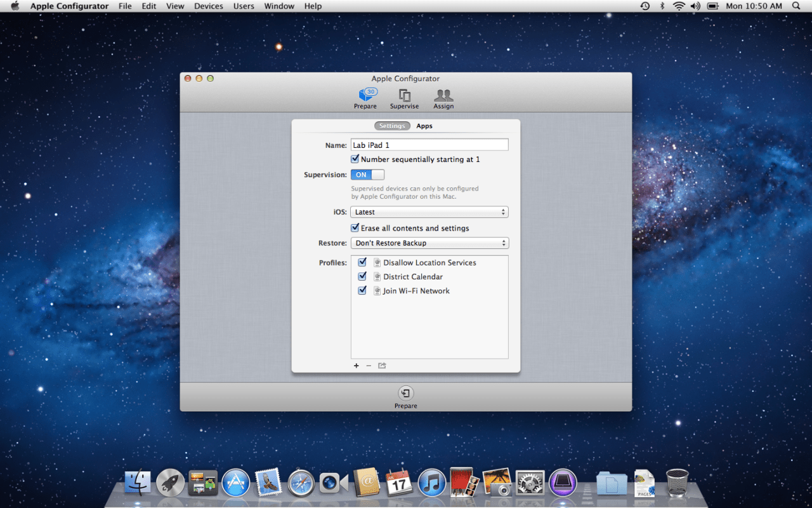The height and width of the screenshot is (508, 812).
Task: Click the add profile plus button
Action: click(x=357, y=366)
